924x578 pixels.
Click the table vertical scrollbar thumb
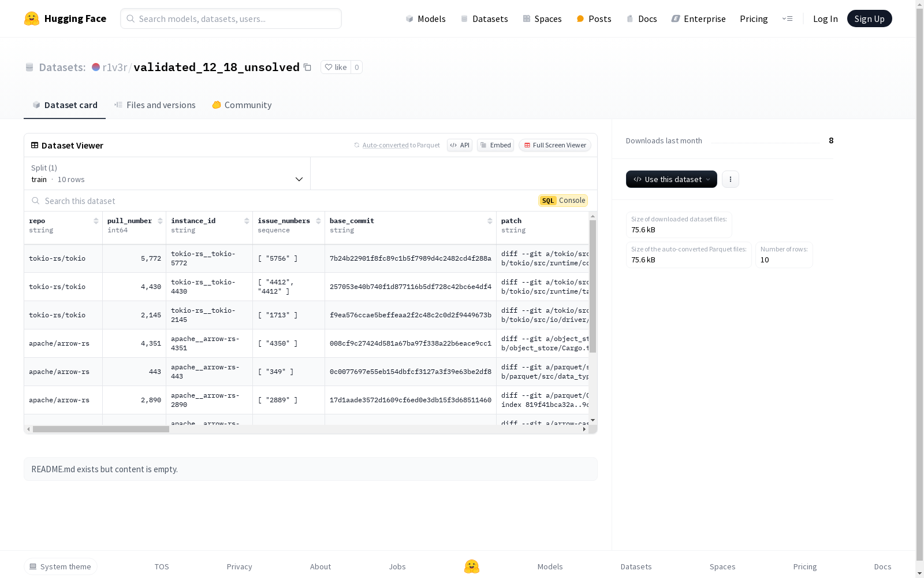point(593,286)
